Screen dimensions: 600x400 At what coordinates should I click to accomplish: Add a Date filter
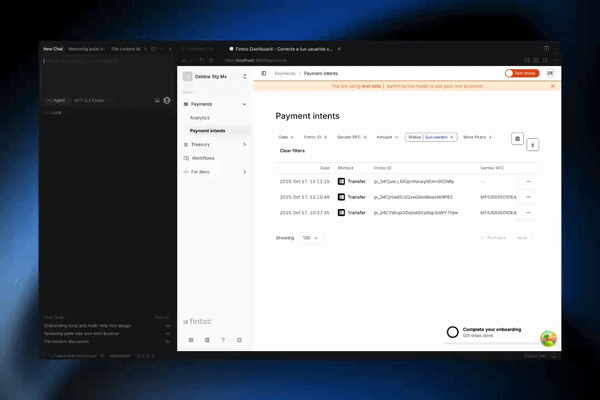[x=286, y=137]
